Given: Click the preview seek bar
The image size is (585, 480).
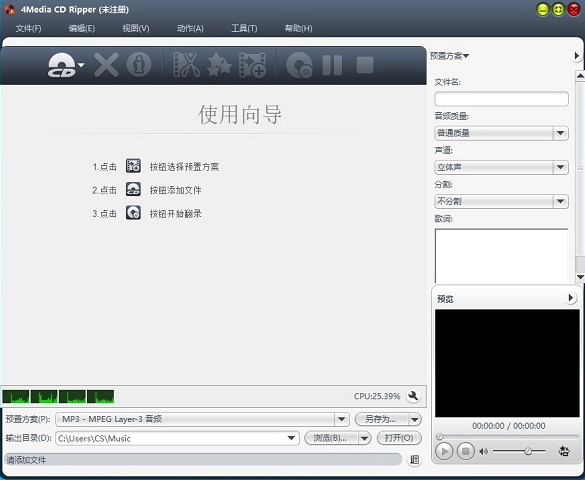Looking at the screenshot, I should click(507, 436).
